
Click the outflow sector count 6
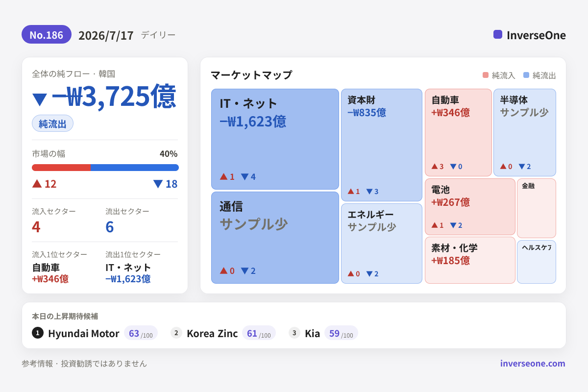[110, 227]
